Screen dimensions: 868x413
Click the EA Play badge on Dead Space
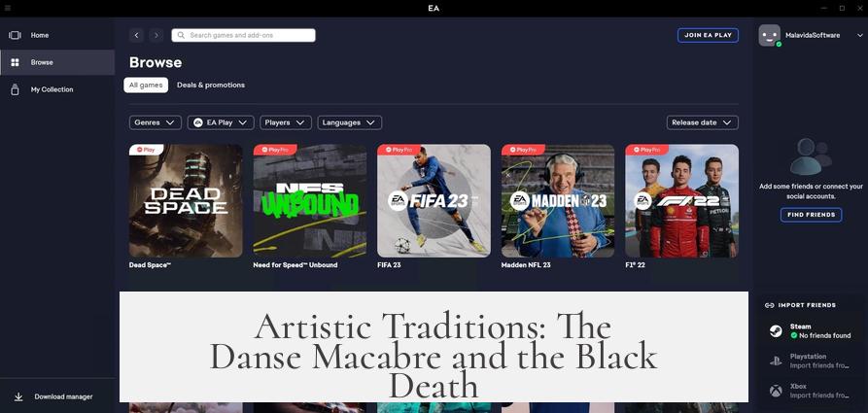(x=146, y=150)
